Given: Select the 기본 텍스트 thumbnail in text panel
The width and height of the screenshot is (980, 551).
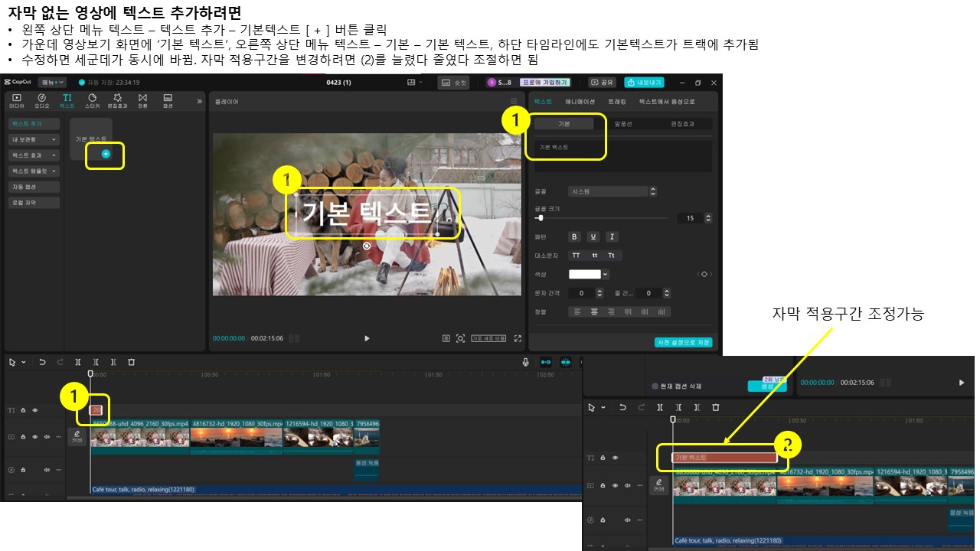Looking at the screenshot, I should (x=91, y=139).
